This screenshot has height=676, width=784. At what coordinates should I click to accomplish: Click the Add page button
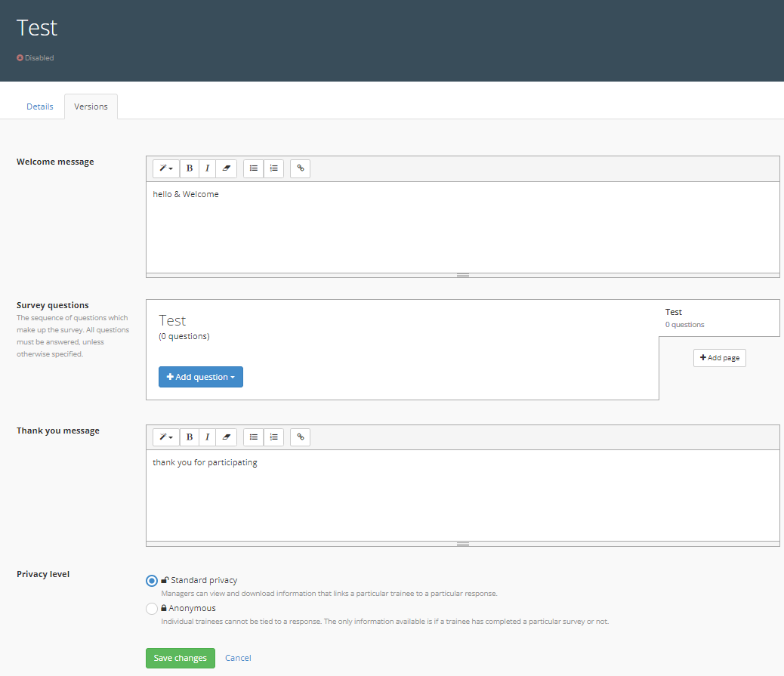tap(719, 358)
